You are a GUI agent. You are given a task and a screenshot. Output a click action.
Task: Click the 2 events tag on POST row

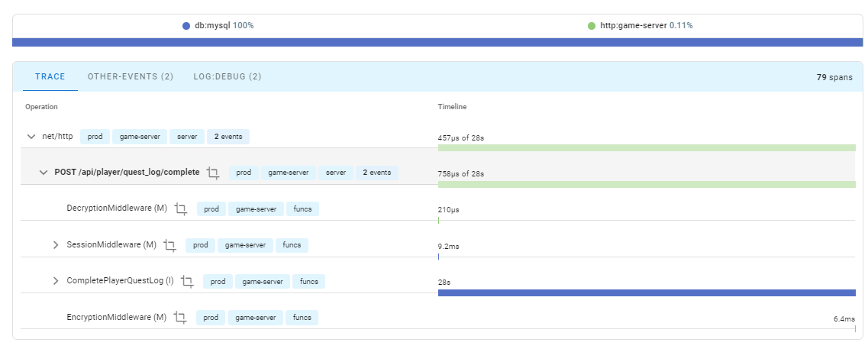click(377, 173)
